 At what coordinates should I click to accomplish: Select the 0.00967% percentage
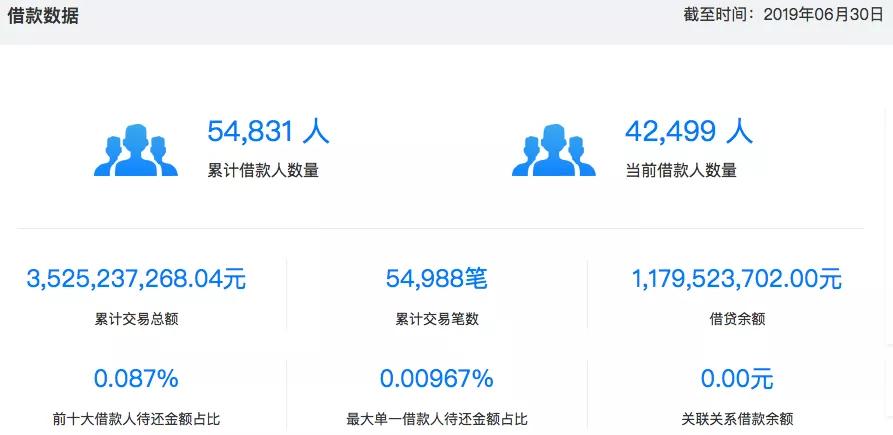pyautogui.click(x=437, y=379)
